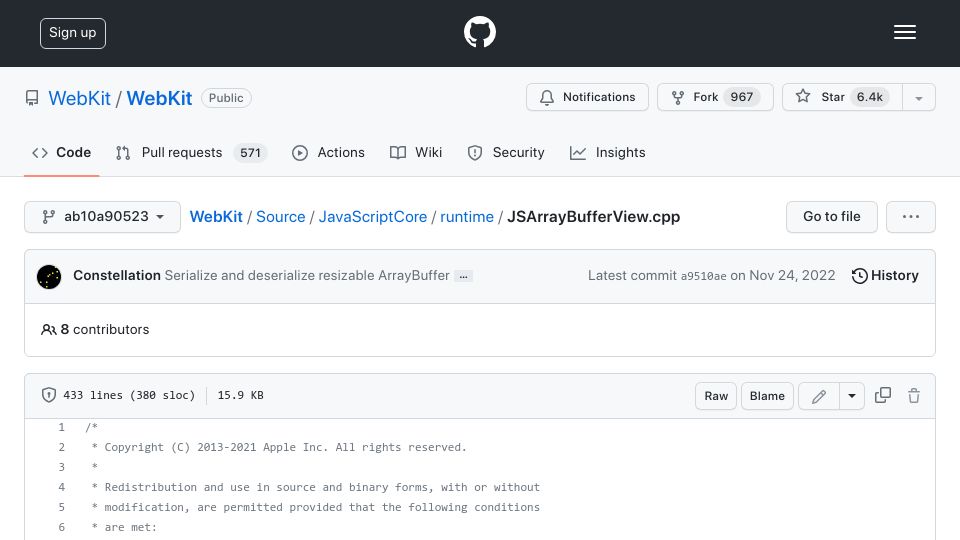Open the WebKit organization link
The image size is (960, 540).
[80, 98]
